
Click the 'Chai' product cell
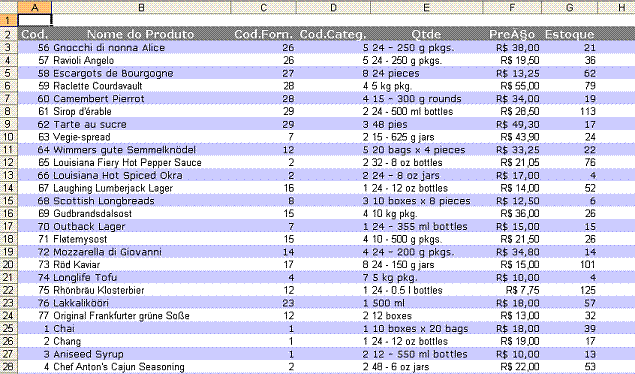(141, 328)
